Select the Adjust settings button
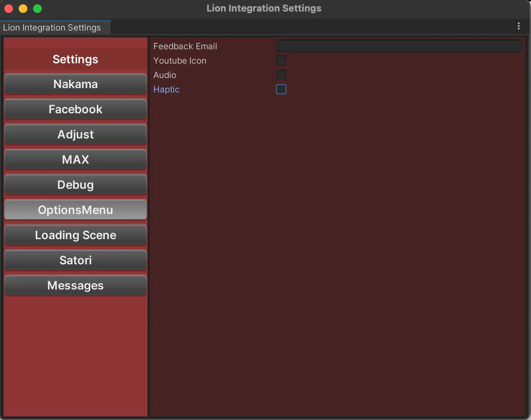Viewport: 531px width, 420px height. (76, 134)
